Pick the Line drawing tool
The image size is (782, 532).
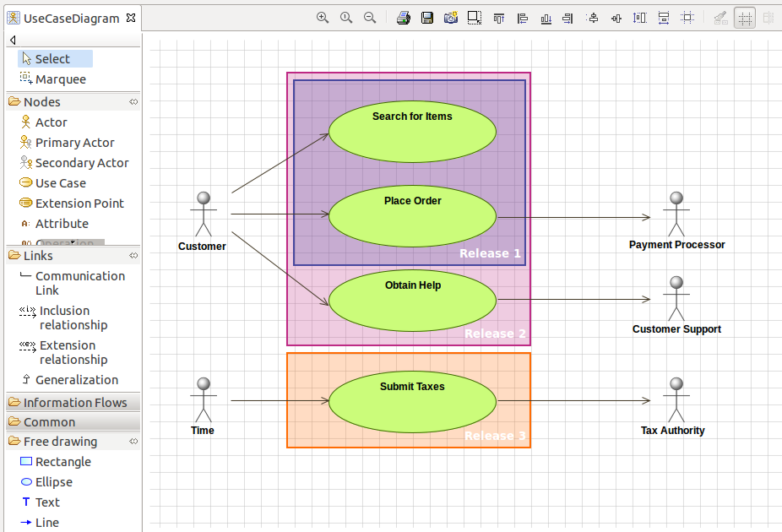(40, 523)
